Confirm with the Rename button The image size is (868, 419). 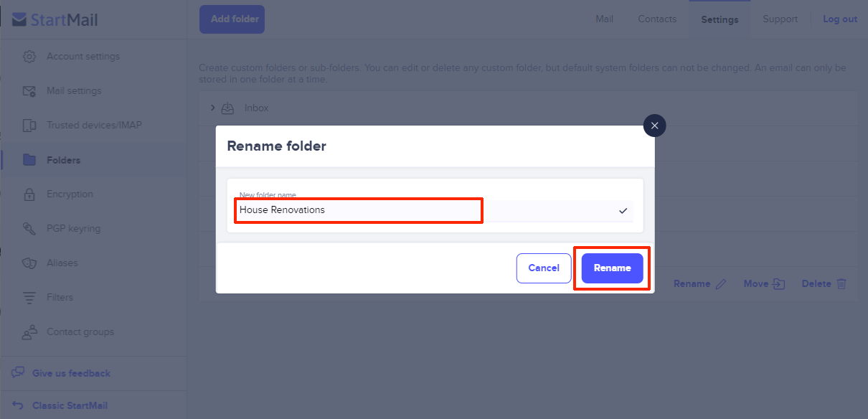[x=612, y=268]
